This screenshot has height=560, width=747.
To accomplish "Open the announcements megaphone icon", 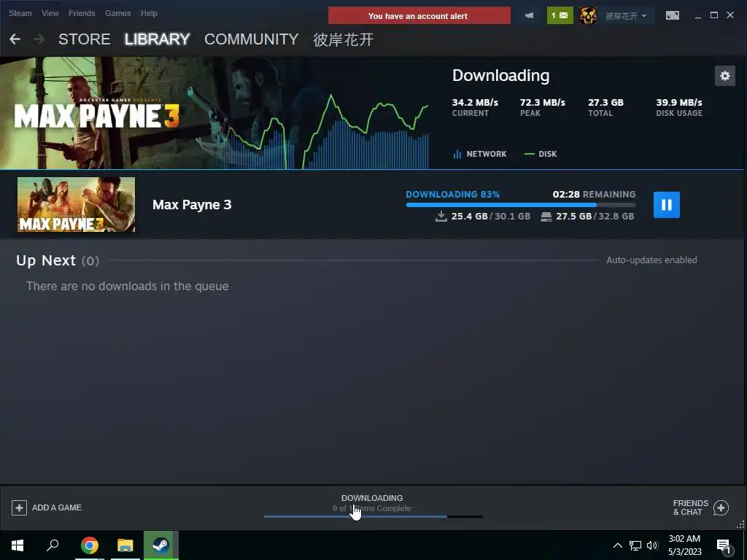I will point(529,16).
